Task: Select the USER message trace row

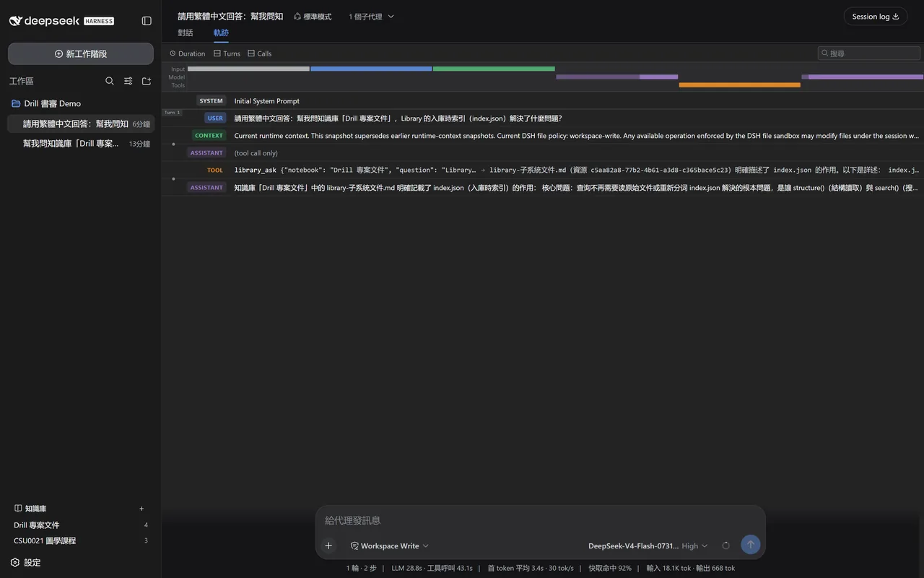Action: tap(542, 118)
